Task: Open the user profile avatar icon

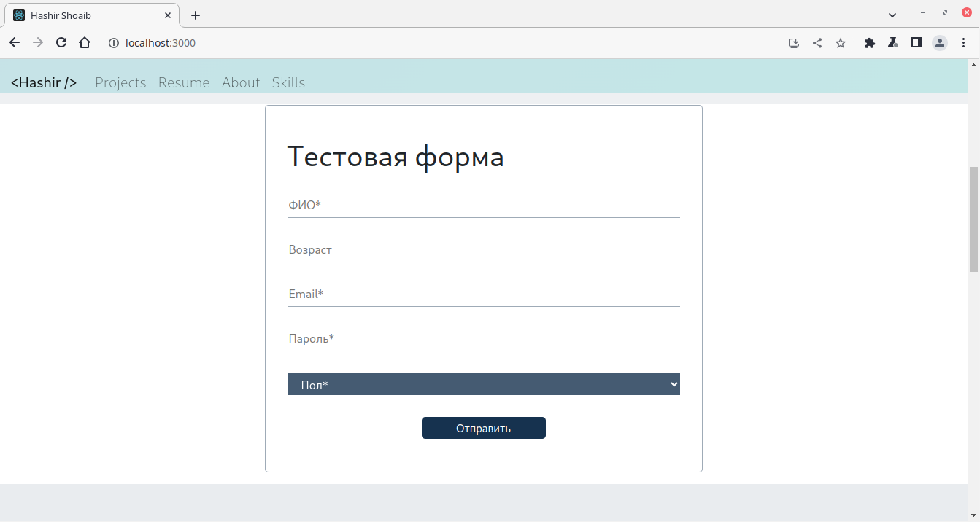Action: 940,43
